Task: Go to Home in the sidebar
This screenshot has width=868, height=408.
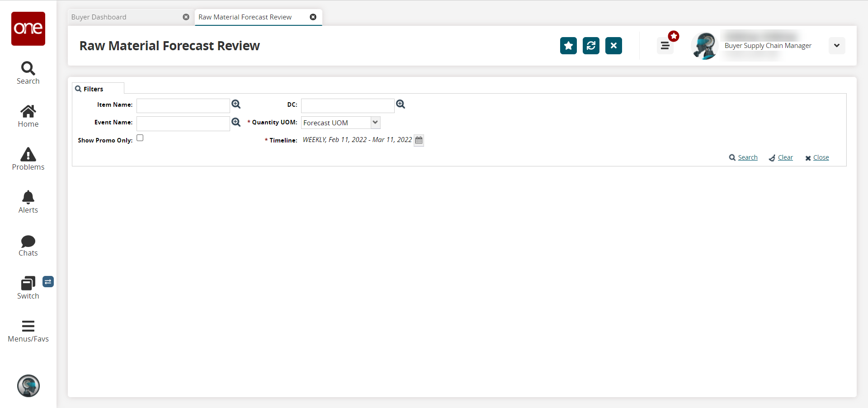Action: tap(28, 116)
